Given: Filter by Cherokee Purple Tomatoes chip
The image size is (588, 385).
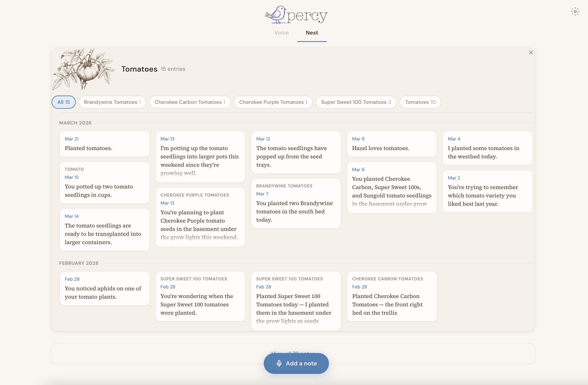Looking at the screenshot, I should click(273, 102).
